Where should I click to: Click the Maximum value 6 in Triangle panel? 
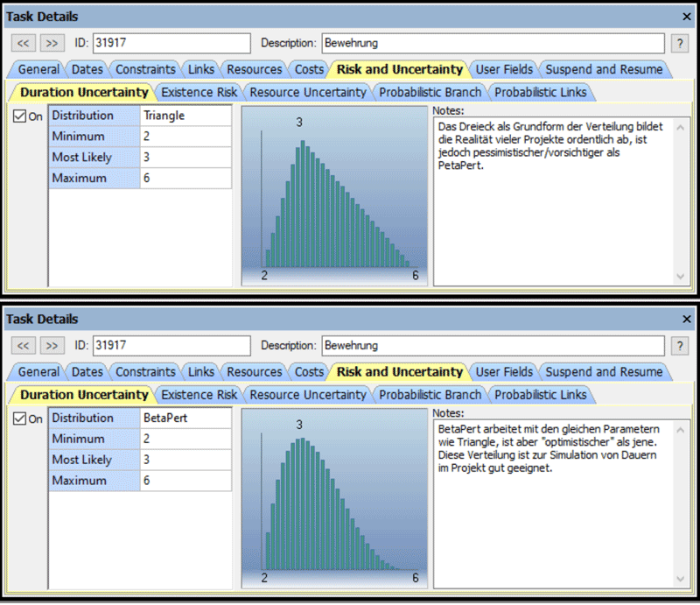click(185, 179)
